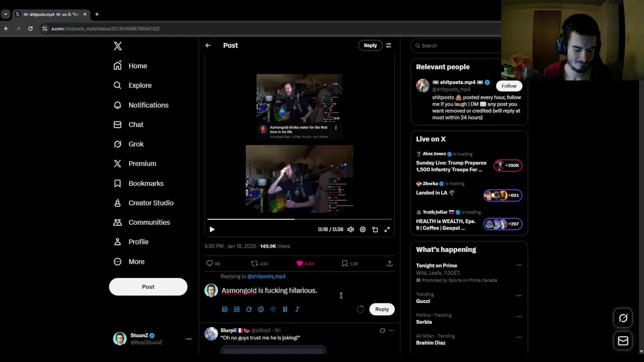Open Serbia trend more options
The width and height of the screenshot is (644, 362).
pyautogui.click(x=519, y=316)
